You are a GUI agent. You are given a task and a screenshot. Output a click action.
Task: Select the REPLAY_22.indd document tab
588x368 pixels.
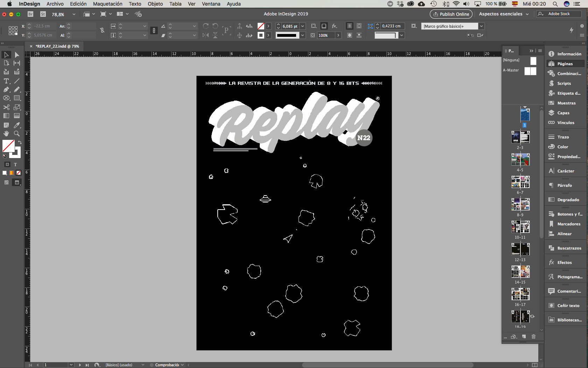57,46
